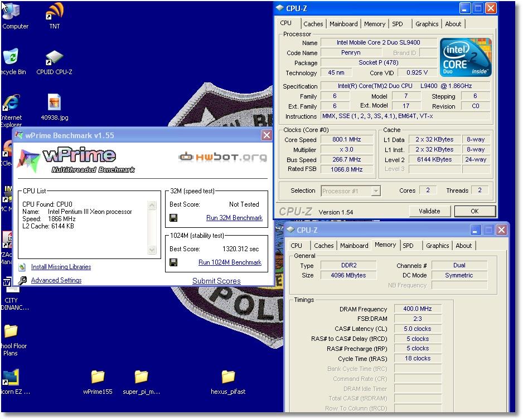This screenshot has width=523, height=420.
Task: Click the Channels # value Dual
Action: [x=459, y=265]
